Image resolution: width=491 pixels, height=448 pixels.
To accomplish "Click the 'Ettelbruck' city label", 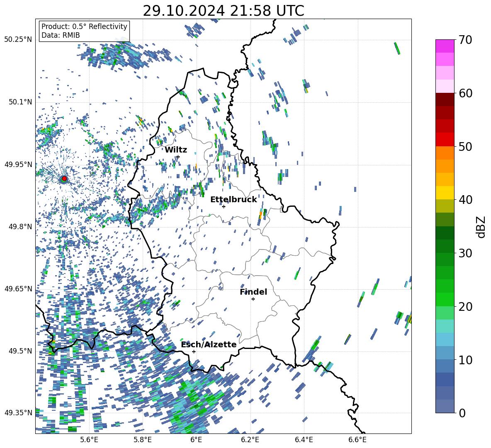I will point(233,200).
